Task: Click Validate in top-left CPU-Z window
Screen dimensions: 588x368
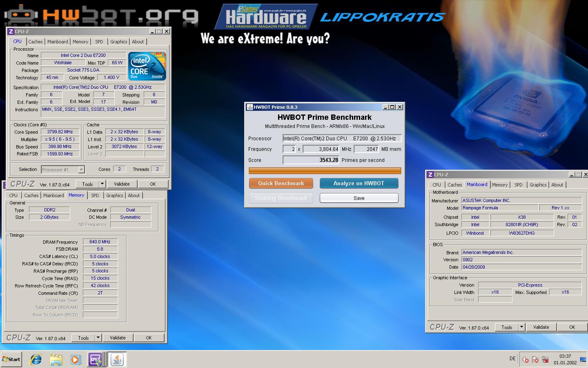Action: tap(122, 184)
